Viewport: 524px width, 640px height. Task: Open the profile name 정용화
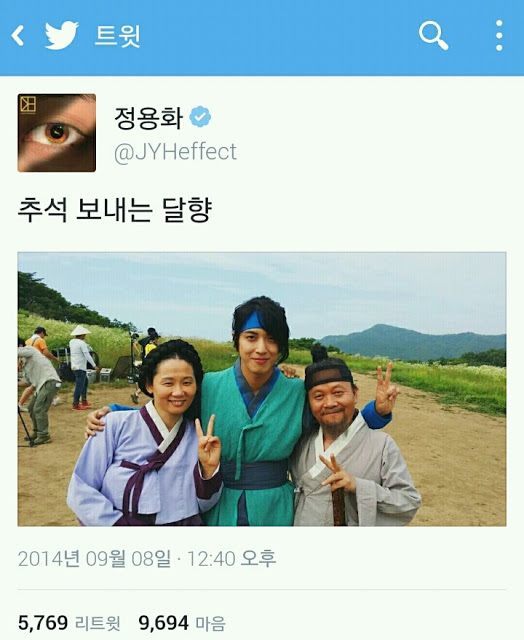(x=148, y=118)
